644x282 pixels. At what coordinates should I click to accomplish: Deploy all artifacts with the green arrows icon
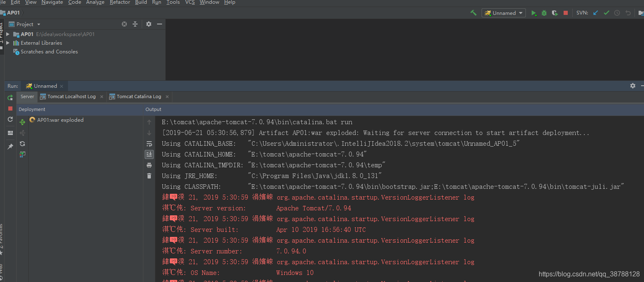22,122
